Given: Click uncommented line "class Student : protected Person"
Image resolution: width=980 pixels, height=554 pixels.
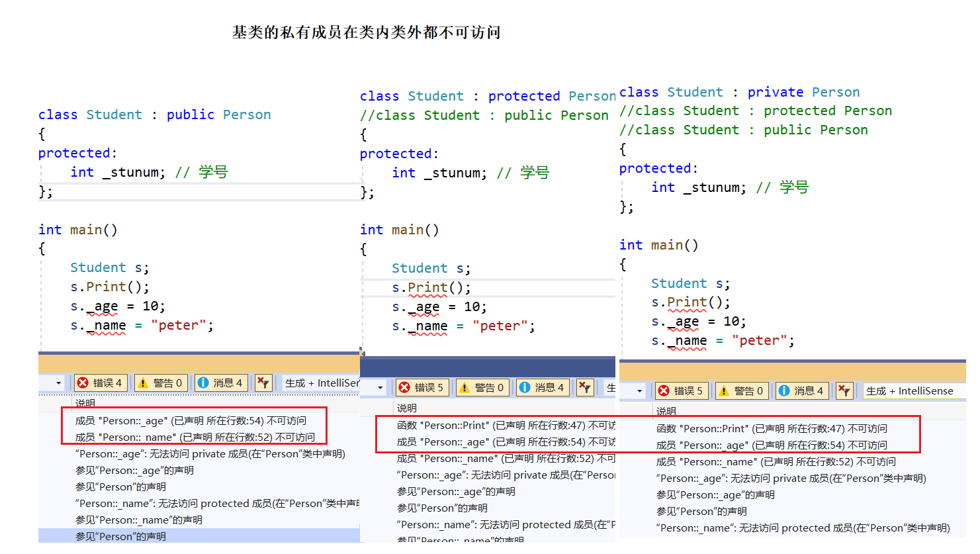Looking at the screenshot, I should click(488, 96).
